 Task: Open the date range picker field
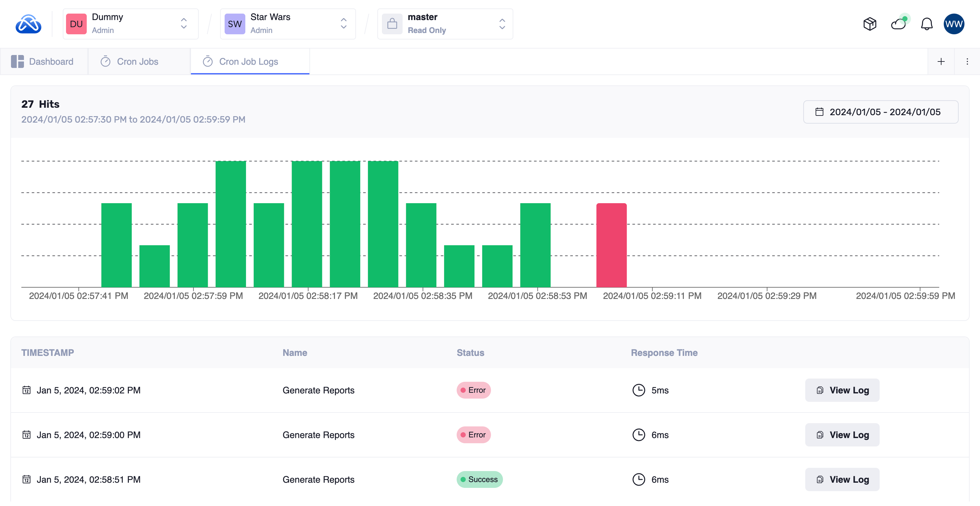(880, 112)
